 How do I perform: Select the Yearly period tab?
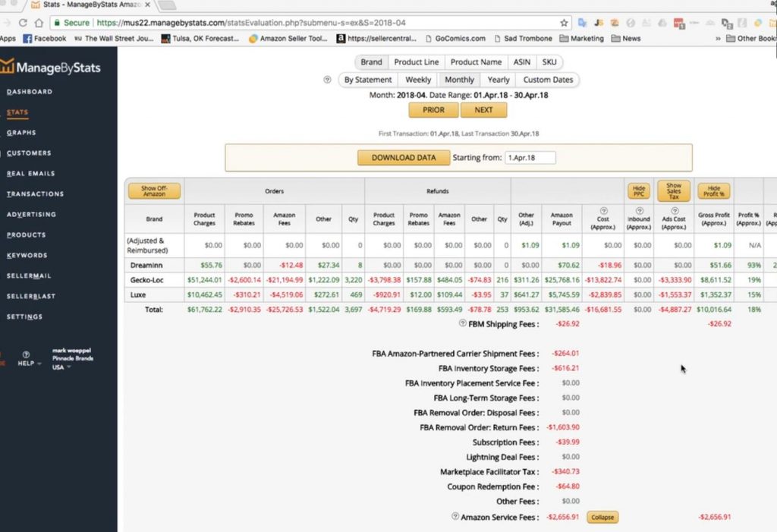[498, 80]
